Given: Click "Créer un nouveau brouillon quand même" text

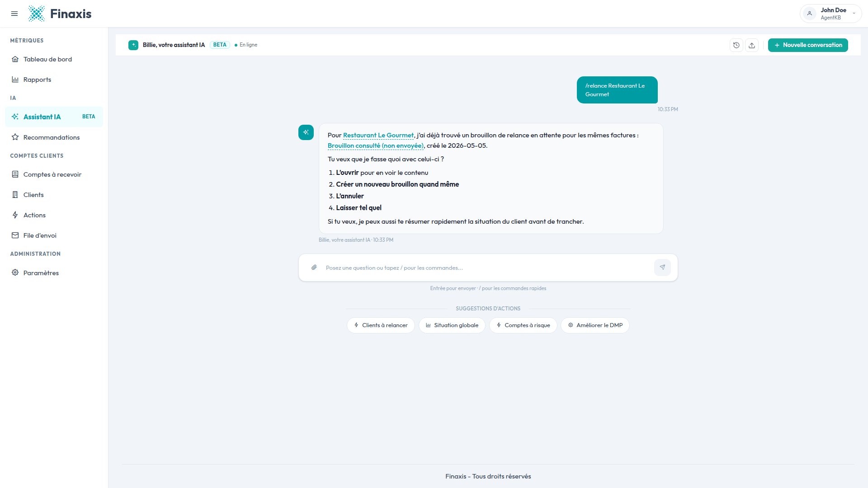Looking at the screenshot, I should pyautogui.click(x=397, y=184).
